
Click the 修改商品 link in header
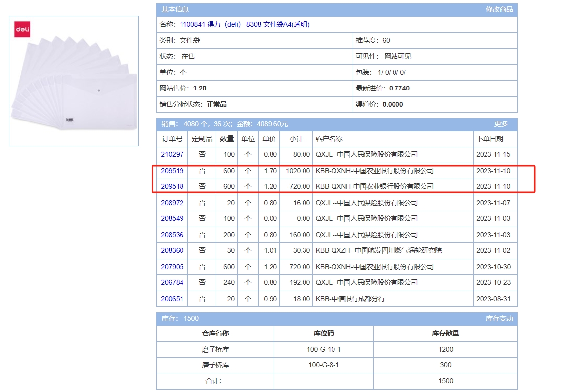499,9
